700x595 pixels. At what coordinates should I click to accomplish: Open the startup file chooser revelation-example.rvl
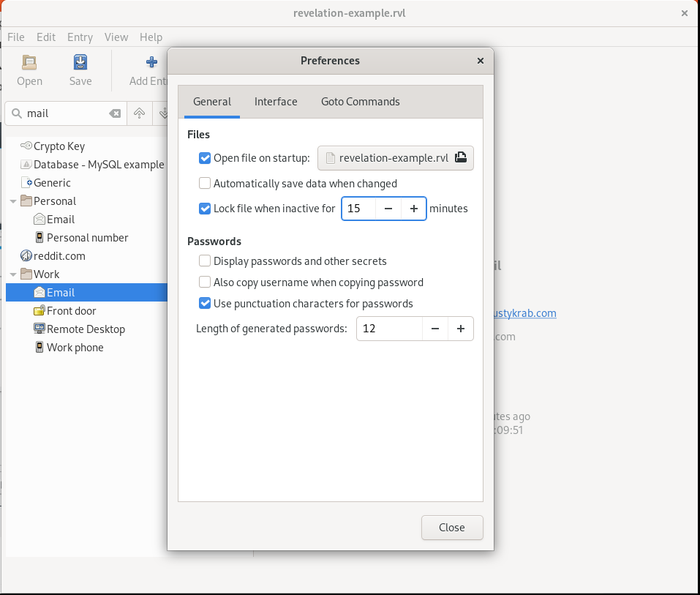pyautogui.click(x=395, y=158)
